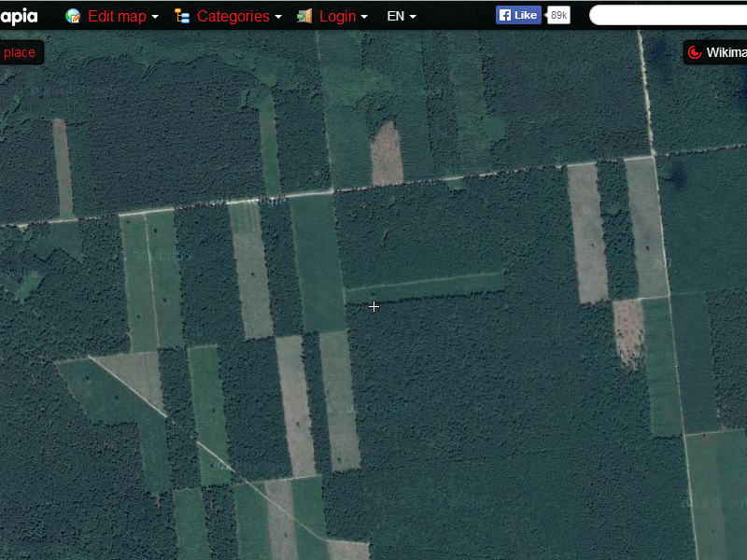Click the Categories tree icon

click(x=182, y=16)
